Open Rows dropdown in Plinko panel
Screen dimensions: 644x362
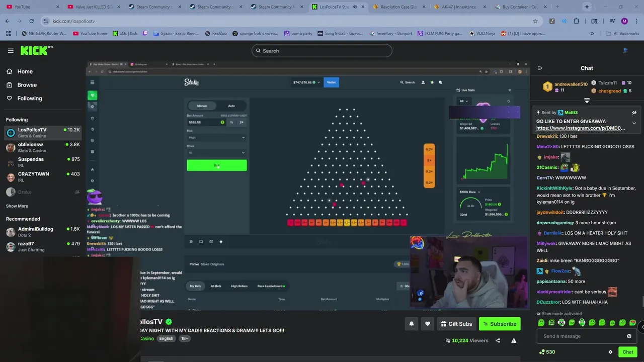[216, 152]
